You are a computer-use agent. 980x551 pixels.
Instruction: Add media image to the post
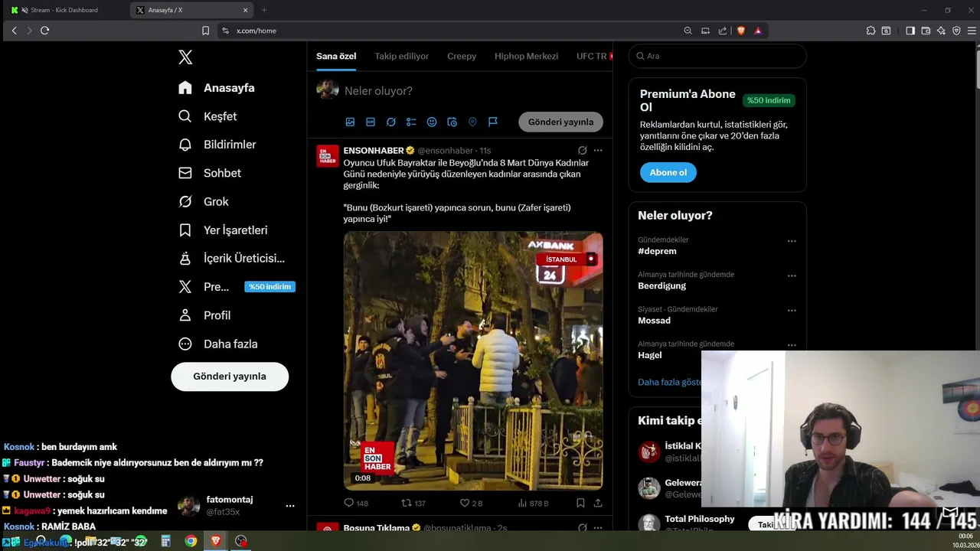click(350, 122)
